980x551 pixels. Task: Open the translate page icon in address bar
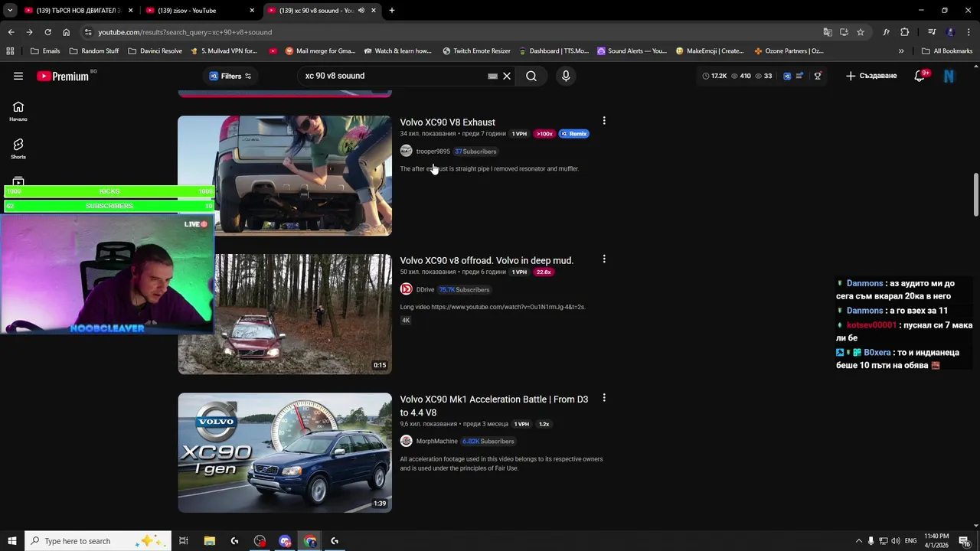[x=828, y=32]
